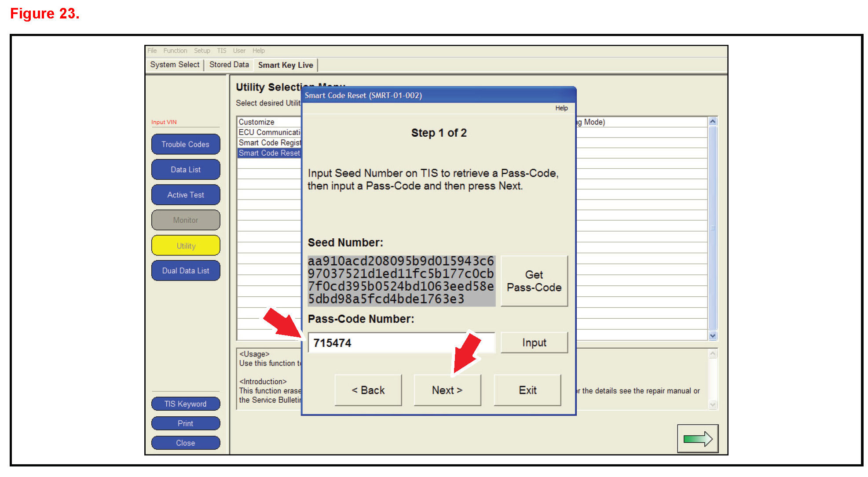Open Data List from sidebar
868x477 pixels.
185,169
